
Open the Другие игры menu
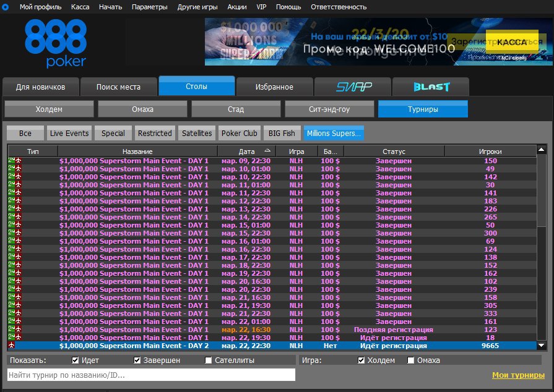point(197,7)
